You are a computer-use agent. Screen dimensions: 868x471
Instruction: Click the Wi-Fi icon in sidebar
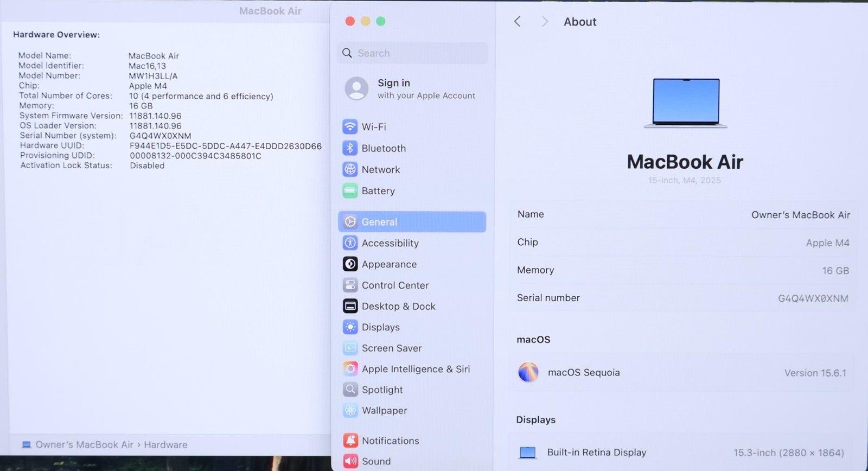[x=350, y=127]
